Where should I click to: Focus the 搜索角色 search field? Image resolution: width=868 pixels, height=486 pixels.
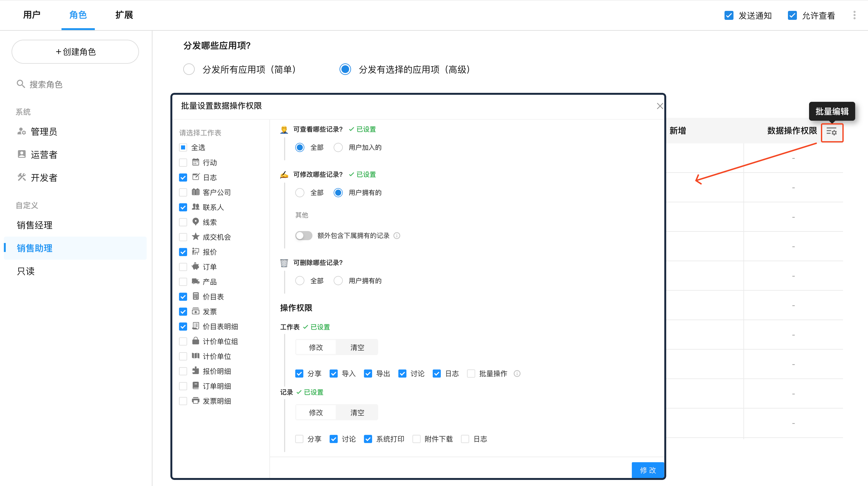[x=76, y=84]
